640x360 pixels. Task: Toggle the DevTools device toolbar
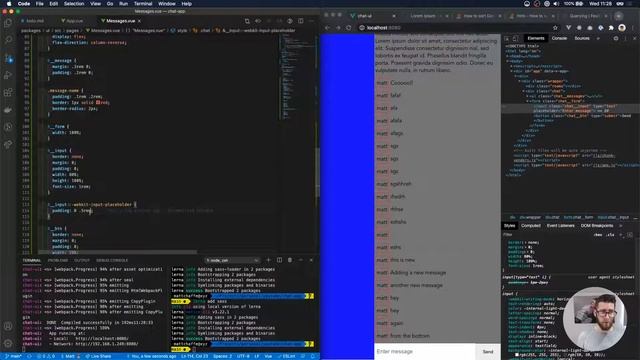tap(516, 38)
